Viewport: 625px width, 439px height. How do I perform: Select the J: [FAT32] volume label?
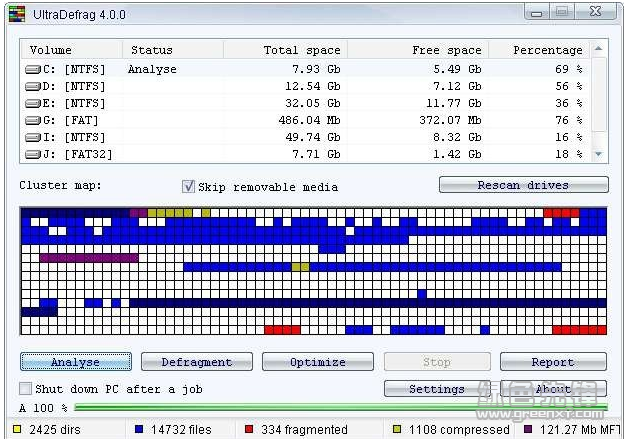click(78, 154)
